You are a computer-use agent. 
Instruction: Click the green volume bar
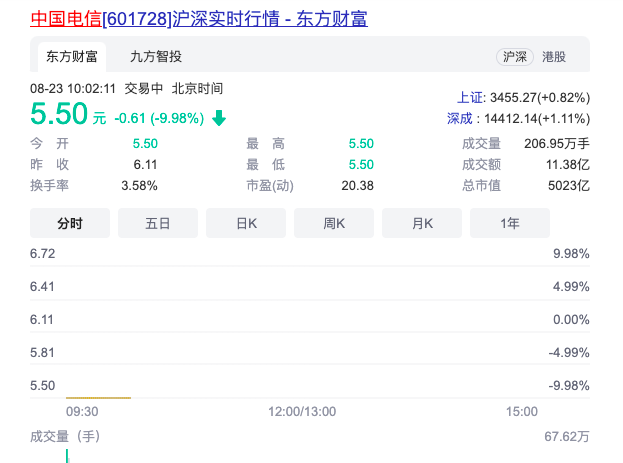click(67, 456)
